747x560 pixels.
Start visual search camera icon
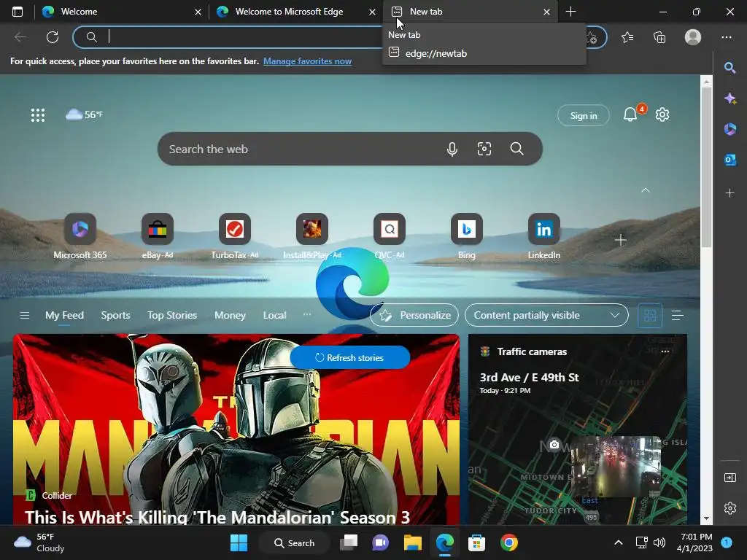coord(484,149)
